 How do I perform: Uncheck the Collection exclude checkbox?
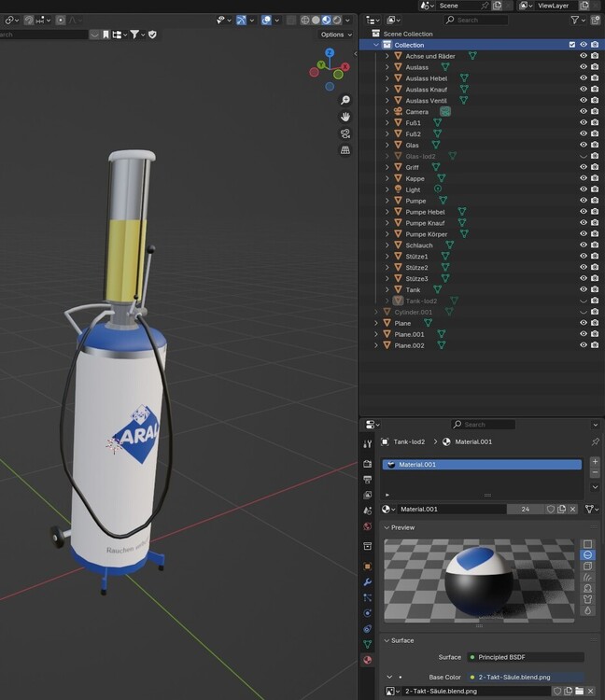point(572,45)
